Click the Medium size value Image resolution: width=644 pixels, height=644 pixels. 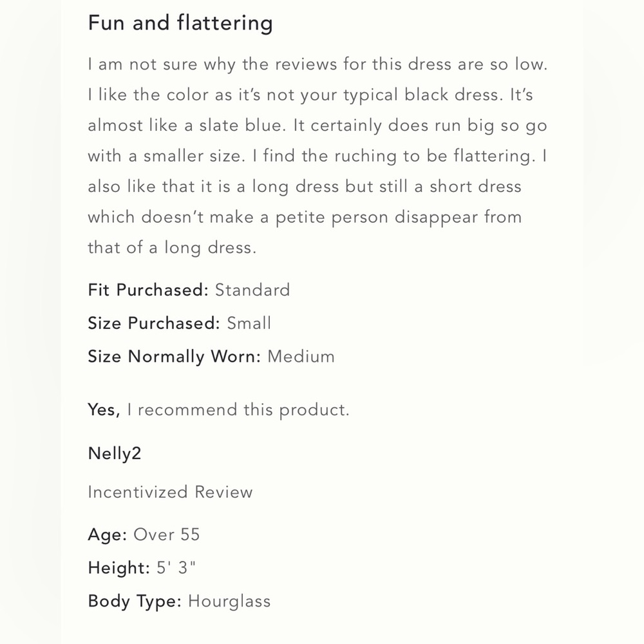[301, 357]
